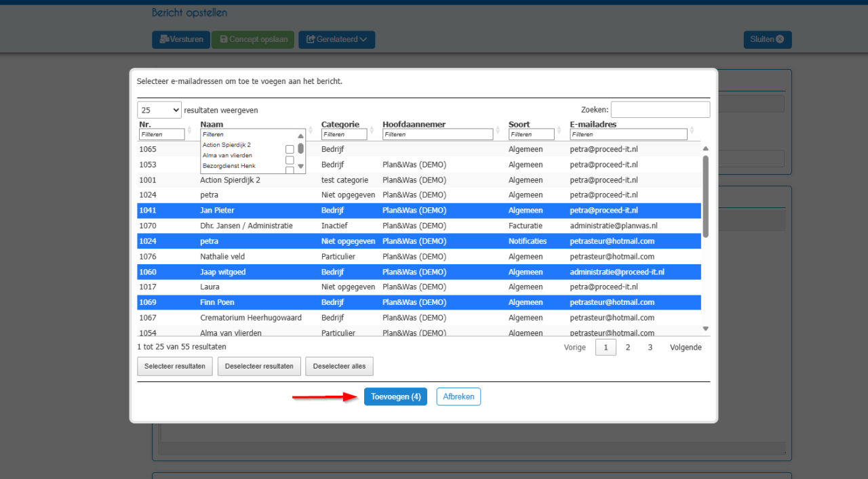Click the table scrollbar's up arrow
Screen dimensions: 868x479
coord(705,148)
